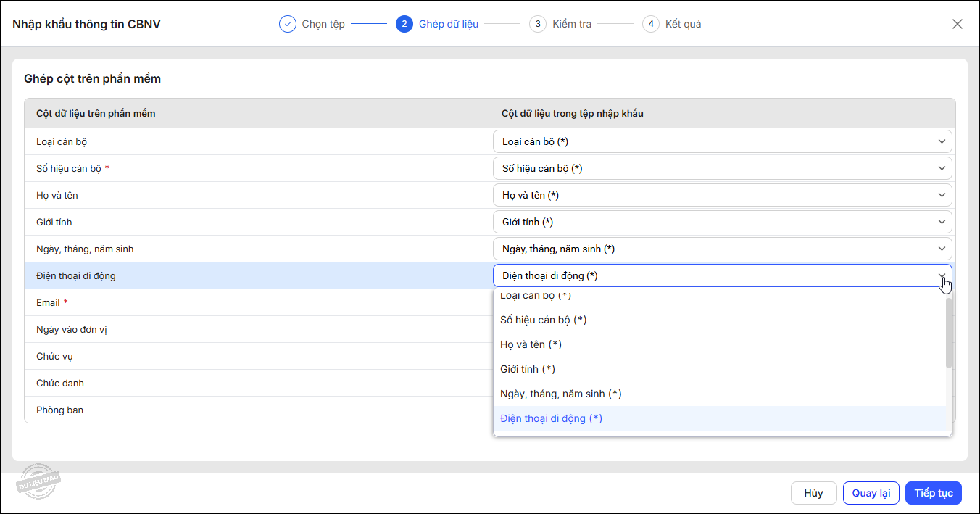
Task: Open Ngày, tháng, năm sinh dropdown
Action: pos(942,249)
